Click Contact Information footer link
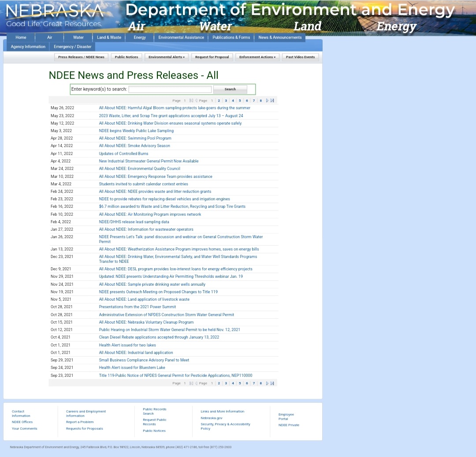 click(x=21, y=414)
